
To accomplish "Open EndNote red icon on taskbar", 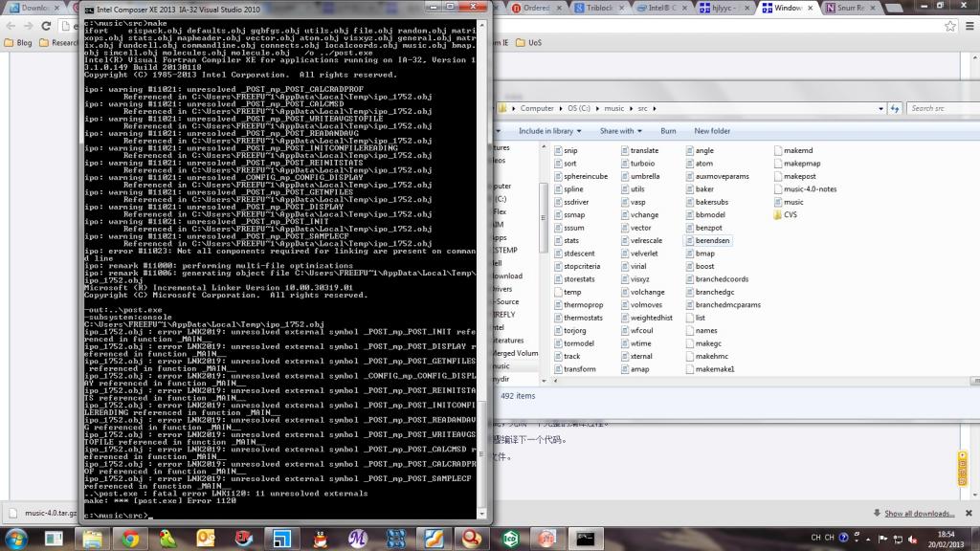I will [x=244, y=539].
